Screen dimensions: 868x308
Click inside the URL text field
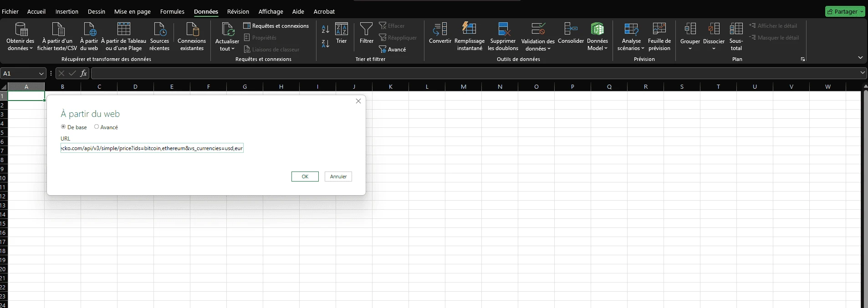[x=152, y=148]
